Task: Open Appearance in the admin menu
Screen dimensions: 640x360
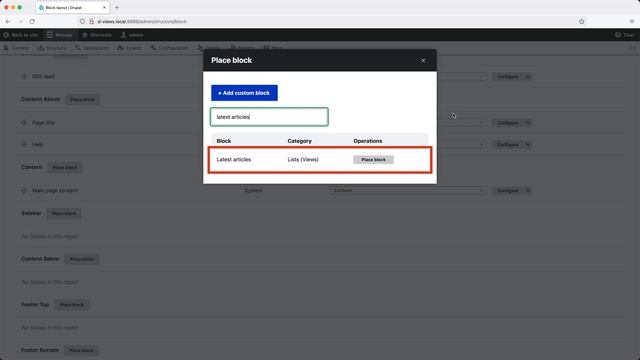Action: coord(92,48)
